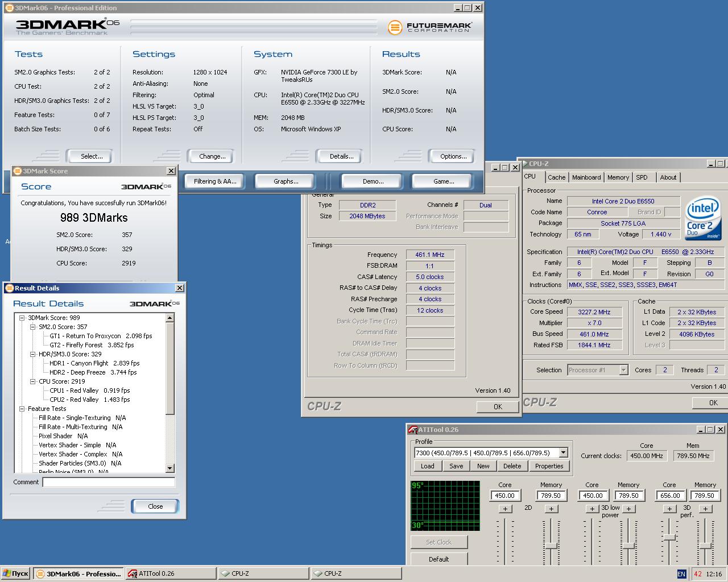Click the Intel Core 2 Duo logo
Screen dimensions: 728x582
[703, 218]
